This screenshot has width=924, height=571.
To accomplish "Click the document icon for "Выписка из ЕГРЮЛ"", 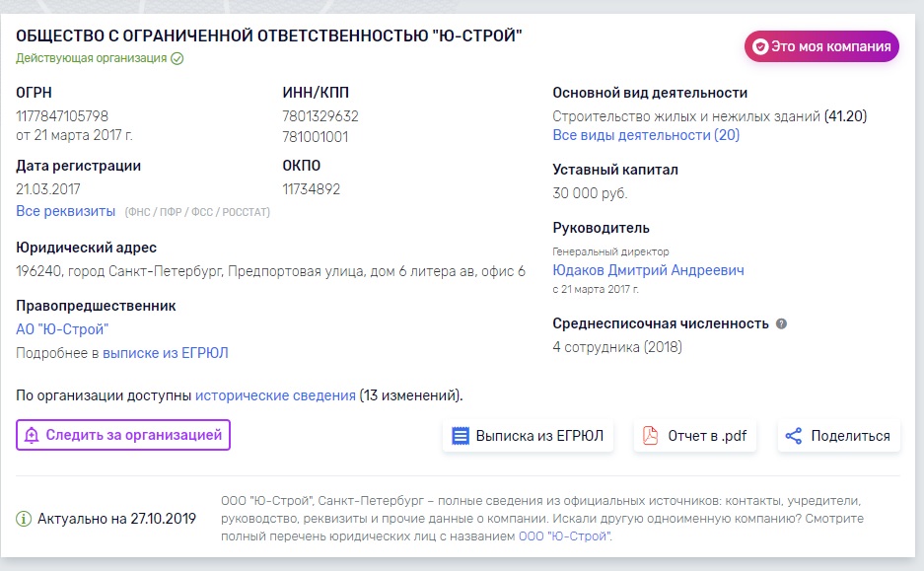I will coord(461,436).
